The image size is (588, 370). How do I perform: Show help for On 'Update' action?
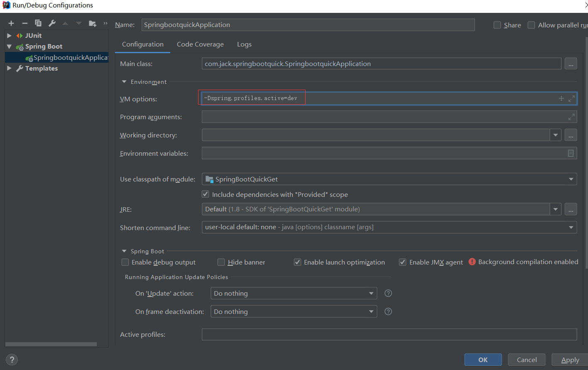[388, 293]
